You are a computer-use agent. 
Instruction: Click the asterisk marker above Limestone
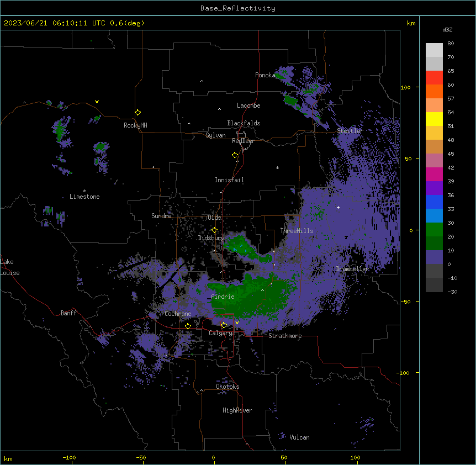pyautogui.click(x=84, y=191)
